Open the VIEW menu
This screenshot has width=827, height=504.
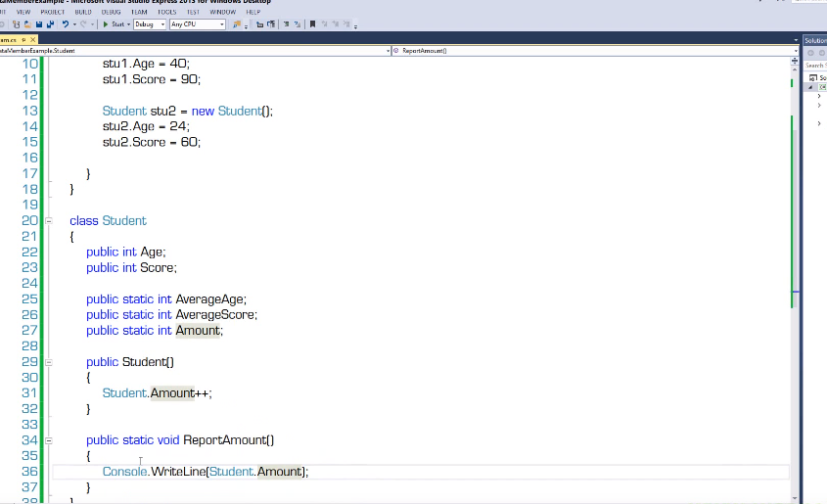[x=23, y=12]
